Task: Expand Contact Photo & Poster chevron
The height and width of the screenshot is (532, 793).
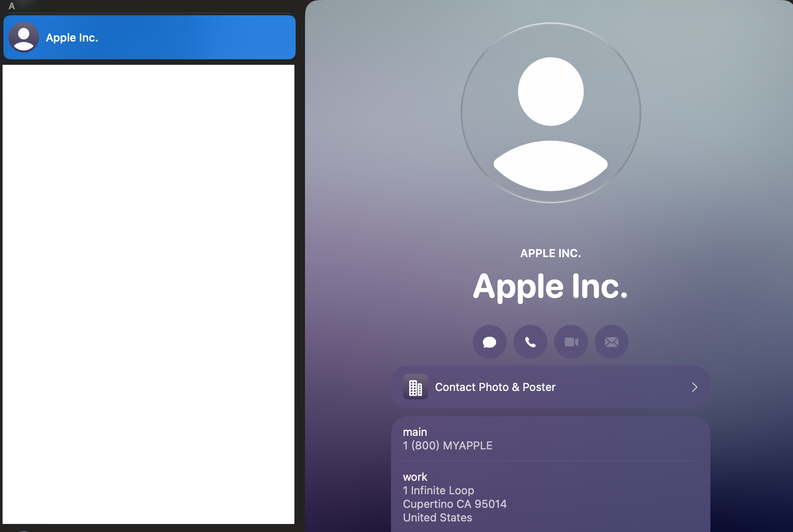Action: 694,387
